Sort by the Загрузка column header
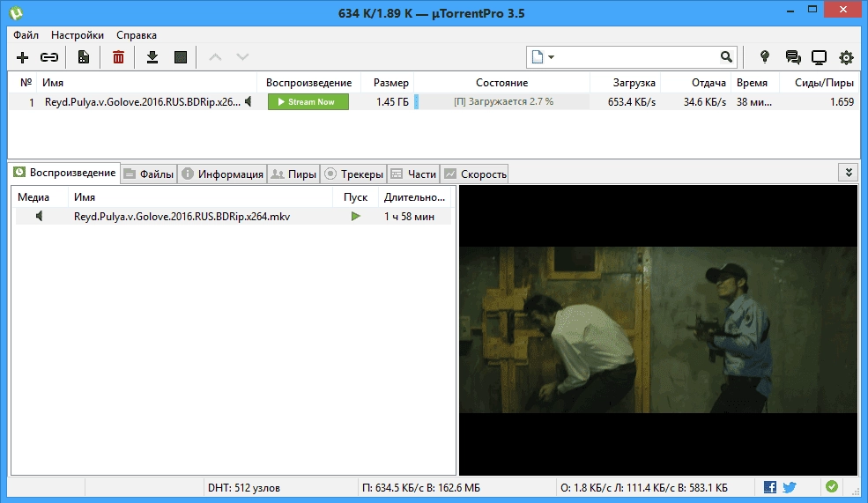 coord(626,83)
